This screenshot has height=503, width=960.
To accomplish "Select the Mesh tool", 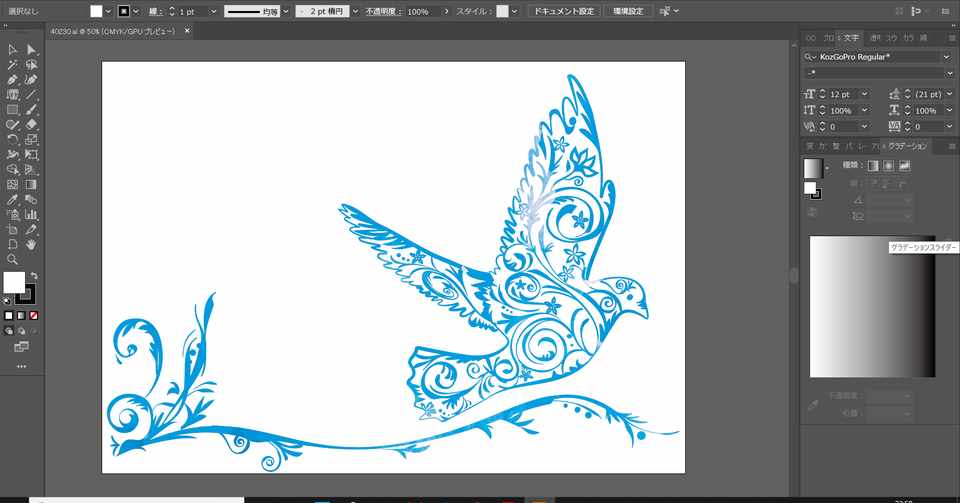I will [12, 185].
